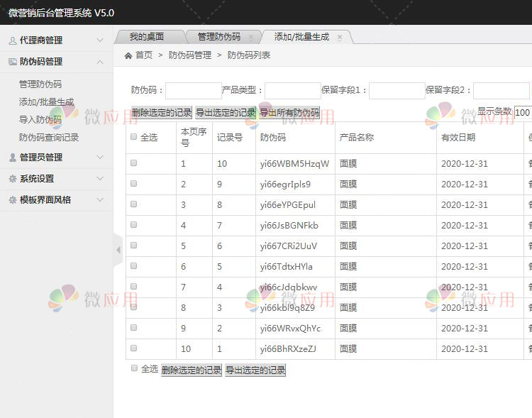This screenshot has height=418, width=532.
Task: Click the 系统设置 gear icon
Action: coord(13,179)
